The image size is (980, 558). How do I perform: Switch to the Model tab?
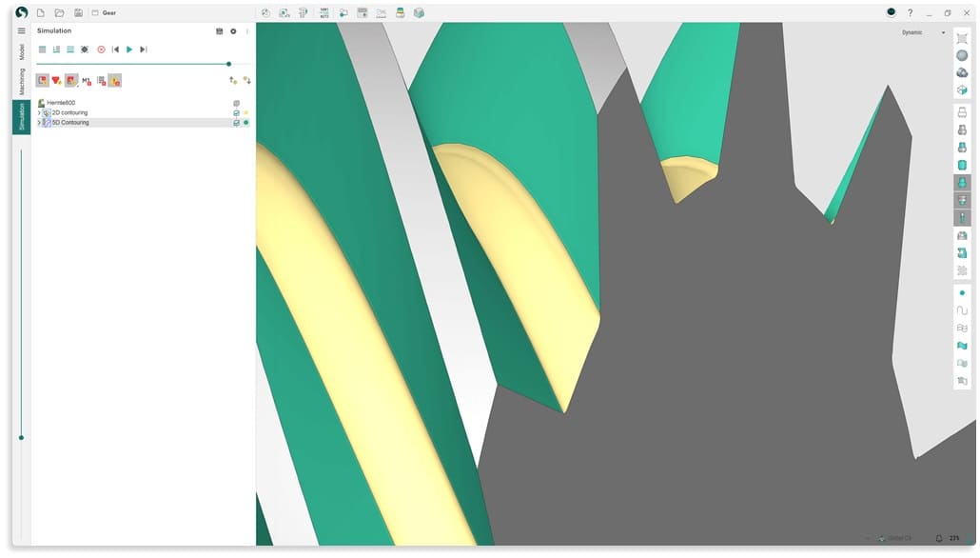22,51
